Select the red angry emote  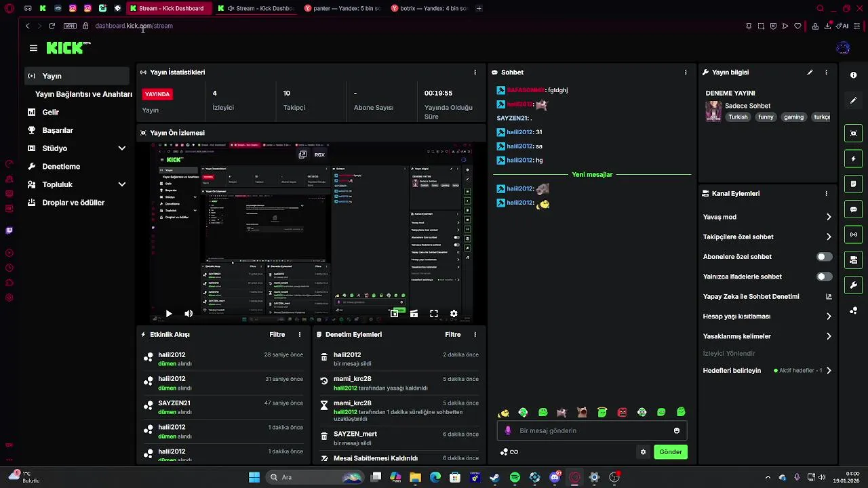pos(622,412)
